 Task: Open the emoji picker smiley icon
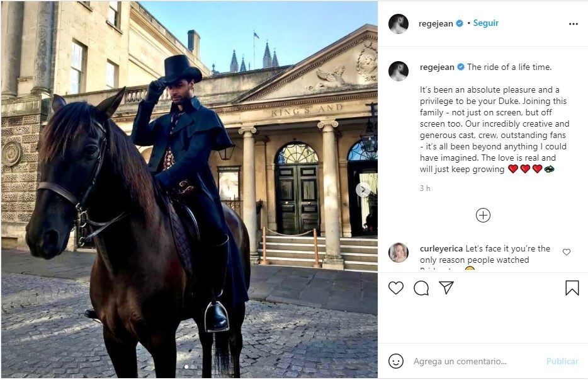[395, 361]
